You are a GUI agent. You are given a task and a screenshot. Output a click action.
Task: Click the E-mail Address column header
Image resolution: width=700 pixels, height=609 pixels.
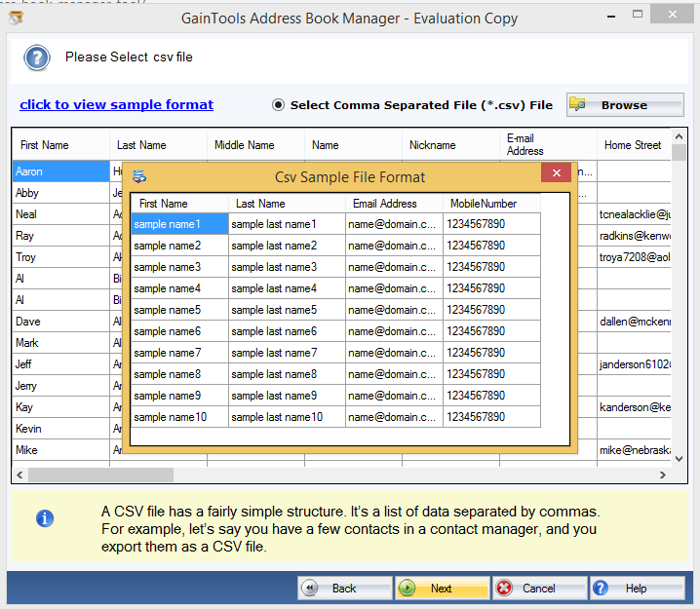(548, 145)
